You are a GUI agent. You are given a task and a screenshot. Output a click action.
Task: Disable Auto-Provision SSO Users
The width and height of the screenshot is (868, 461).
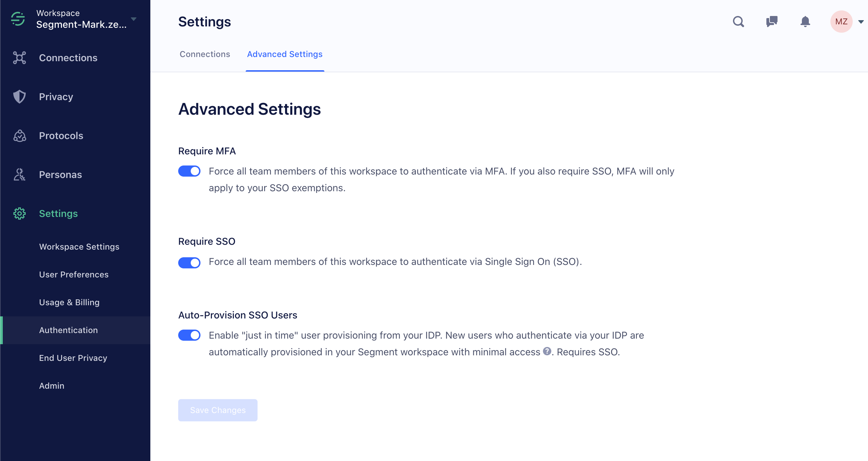pos(189,335)
